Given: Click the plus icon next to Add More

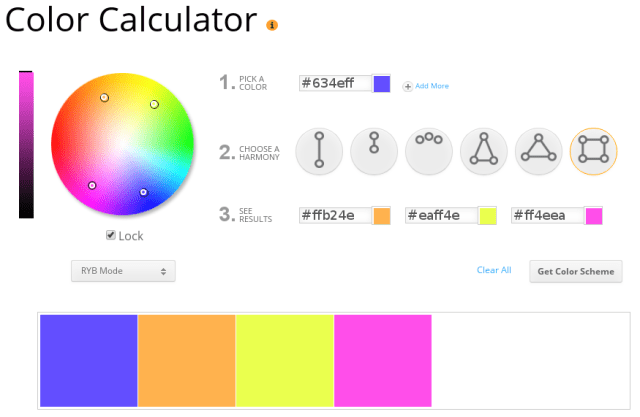Looking at the screenshot, I should click(x=407, y=87).
